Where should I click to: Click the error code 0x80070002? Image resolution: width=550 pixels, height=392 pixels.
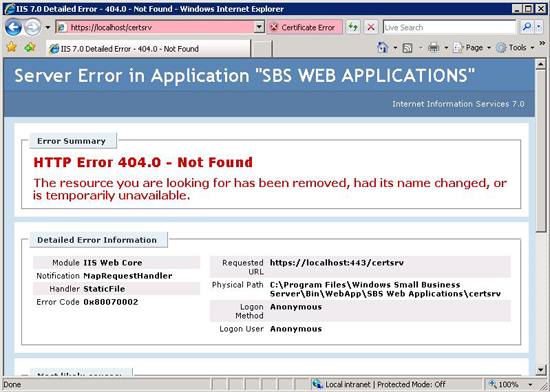click(111, 302)
